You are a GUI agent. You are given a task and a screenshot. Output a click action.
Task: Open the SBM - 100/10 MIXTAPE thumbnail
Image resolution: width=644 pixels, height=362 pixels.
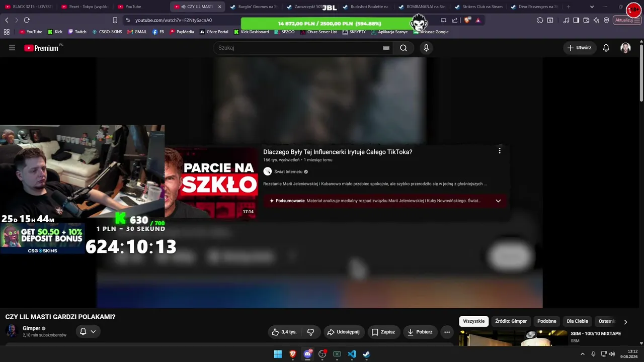[x=513, y=338]
